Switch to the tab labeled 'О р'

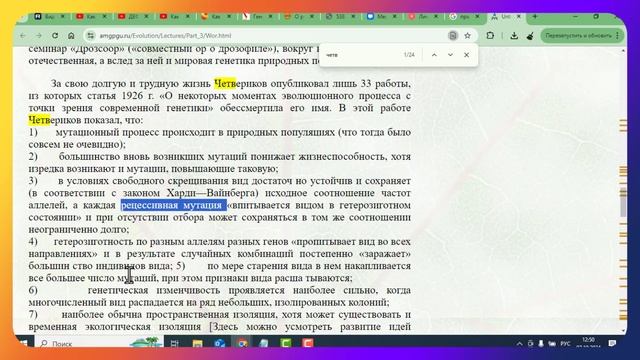(298, 17)
